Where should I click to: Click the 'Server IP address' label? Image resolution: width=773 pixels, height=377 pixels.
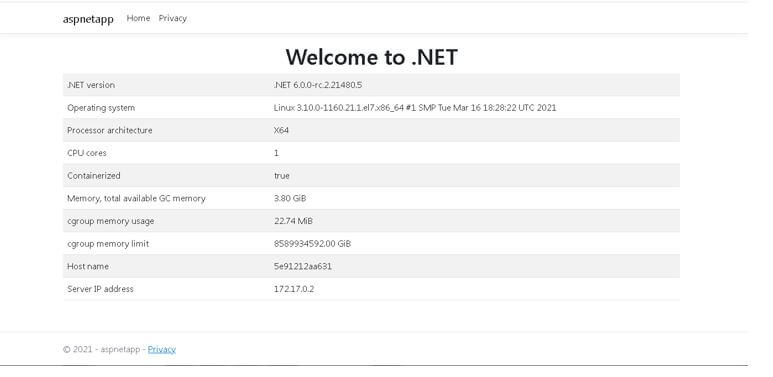click(101, 289)
